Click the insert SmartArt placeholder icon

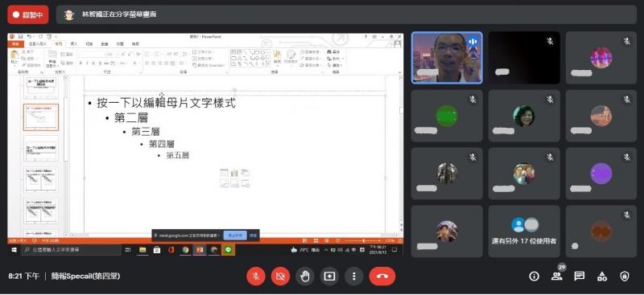pos(246,173)
